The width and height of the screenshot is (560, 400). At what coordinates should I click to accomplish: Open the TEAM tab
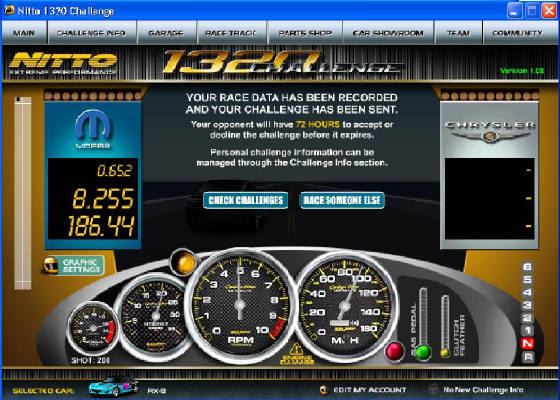[459, 33]
